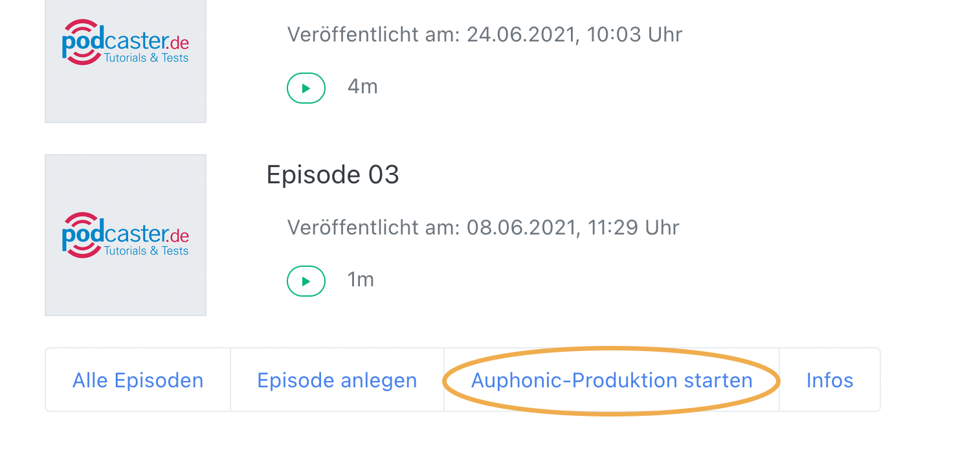Image resolution: width=980 pixels, height=456 pixels.
Task: Click the 1m duration label
Action: (361, 279)
